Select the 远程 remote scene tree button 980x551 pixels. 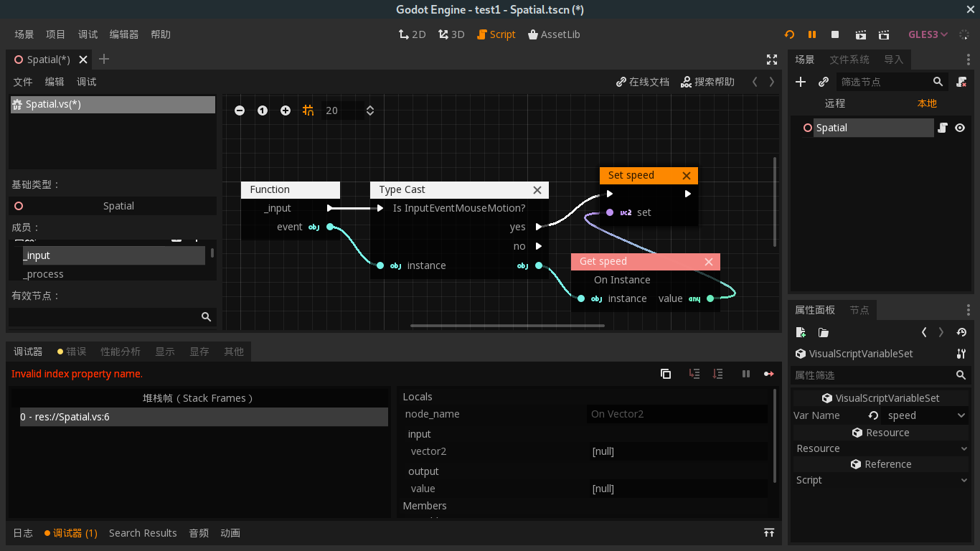(x=835, y=103)
